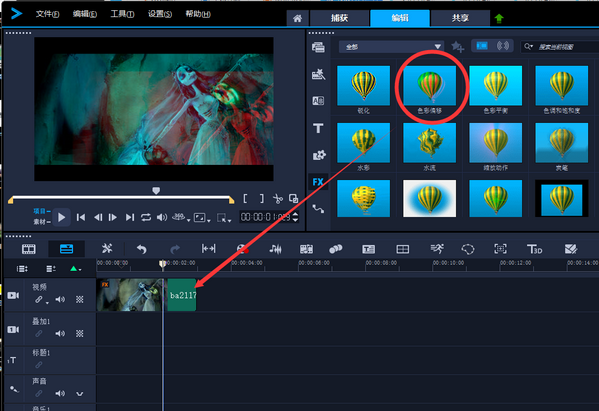Screen dimensions: 599x411
Task: Set mark-out bracket
Action: click(x=262, y=199)
